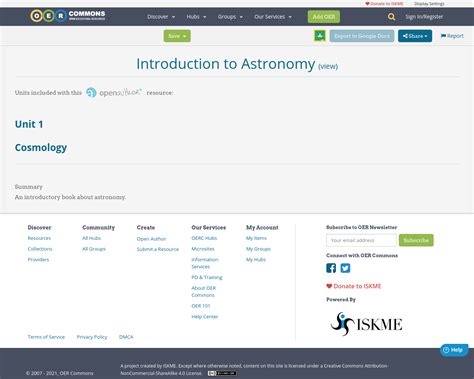Click Sign in/Register link
The width and height of the screenshot is (474, 379).
point(424,17)
